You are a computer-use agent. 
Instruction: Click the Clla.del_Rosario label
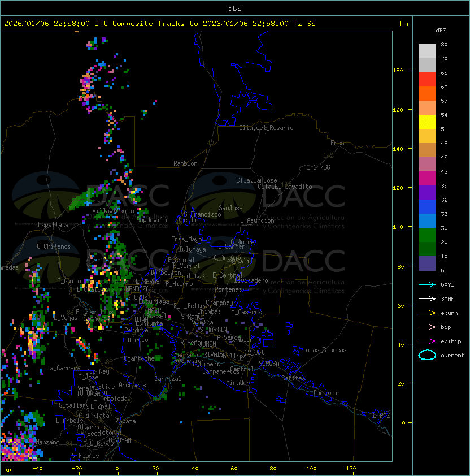click(x=266, y=128)
